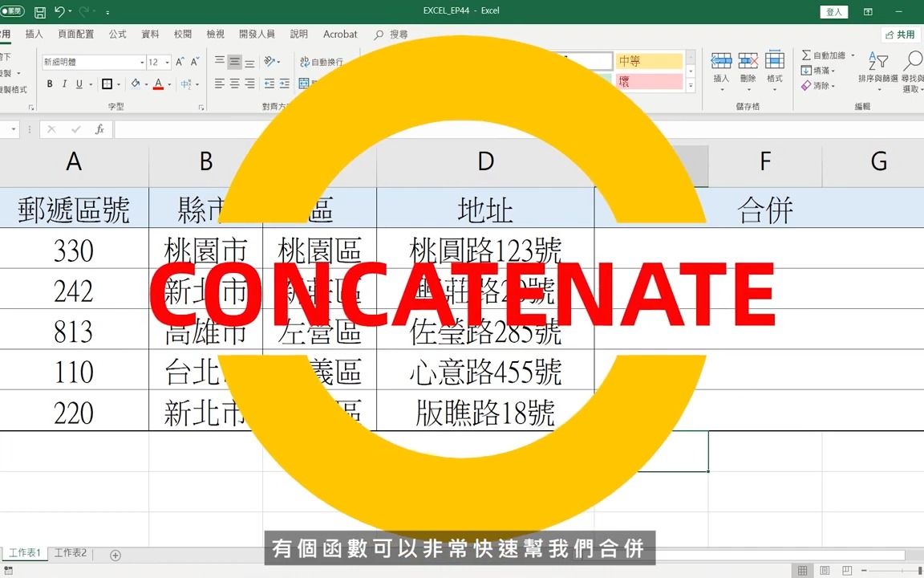The width and height of the screenshot is (924, 578).
Task: Select the Format (格式) icon
Action: pos(774,60)
